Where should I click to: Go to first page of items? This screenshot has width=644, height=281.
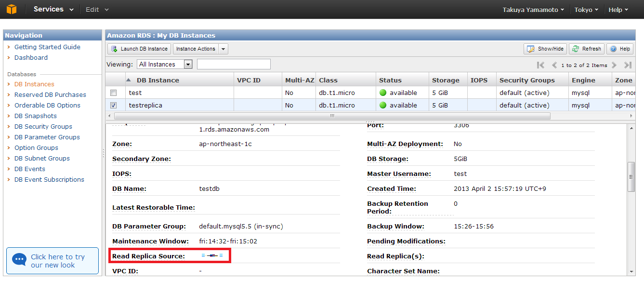coord(540,65)
